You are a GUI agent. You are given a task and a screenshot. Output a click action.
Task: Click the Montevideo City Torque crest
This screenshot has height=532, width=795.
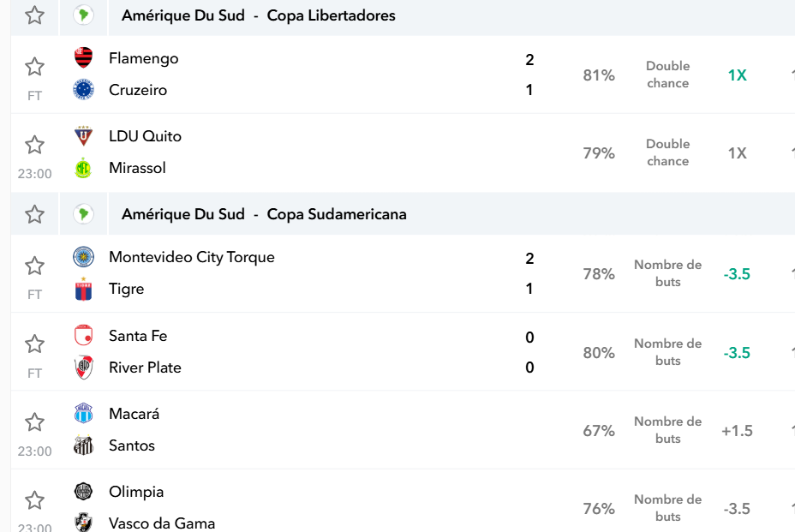pyautogui.click(x=84, y=257)
